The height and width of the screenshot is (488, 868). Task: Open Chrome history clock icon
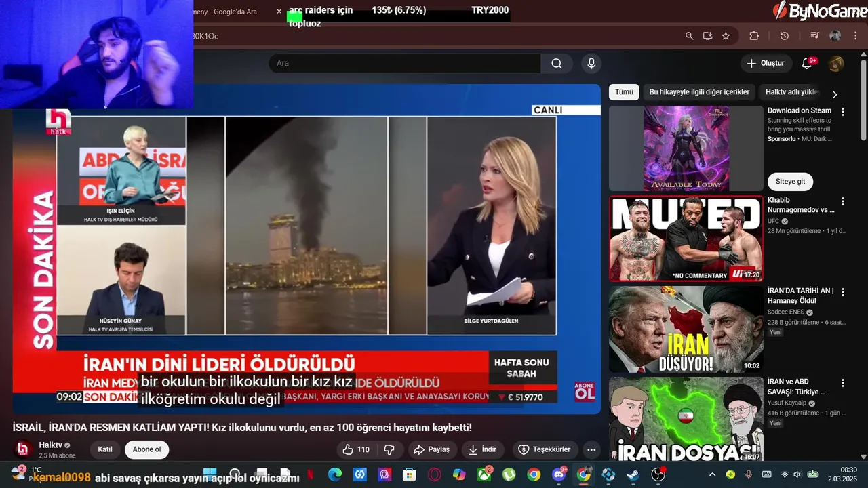click(785, 36)
